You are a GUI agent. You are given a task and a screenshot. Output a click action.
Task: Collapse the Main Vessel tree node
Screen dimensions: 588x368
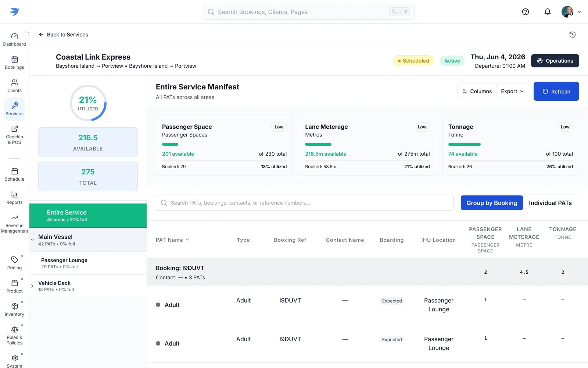coord(32,240)
